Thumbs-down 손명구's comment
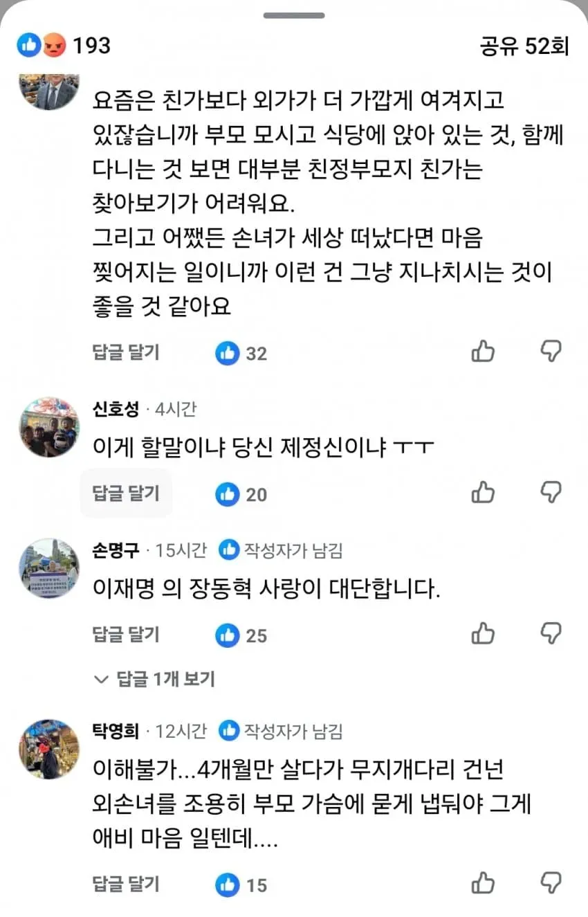588x917 pixels. [551, 634]
